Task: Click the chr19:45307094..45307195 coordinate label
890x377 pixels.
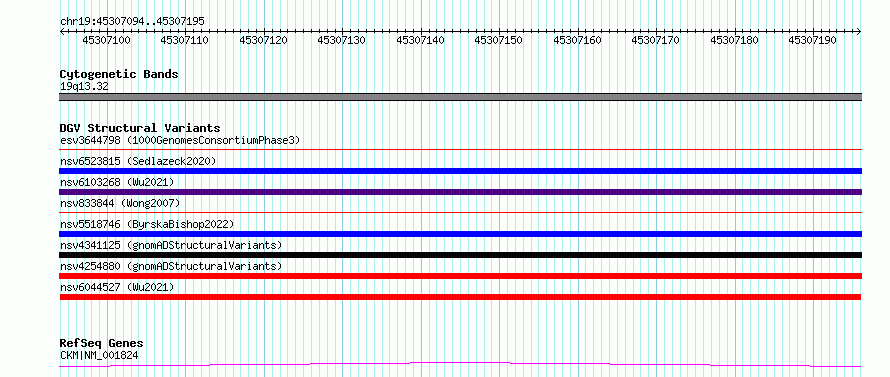Action: tap(132, 22)
